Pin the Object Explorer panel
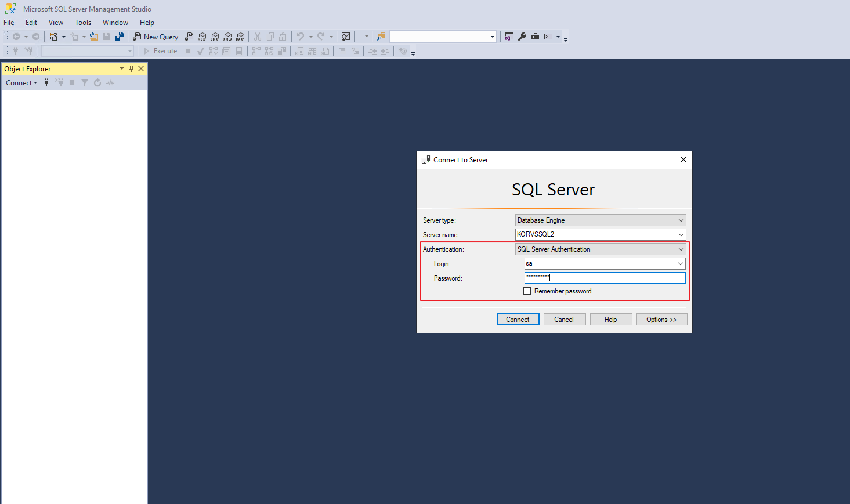Viewport: 850px width, 504px height. (131, 68)
